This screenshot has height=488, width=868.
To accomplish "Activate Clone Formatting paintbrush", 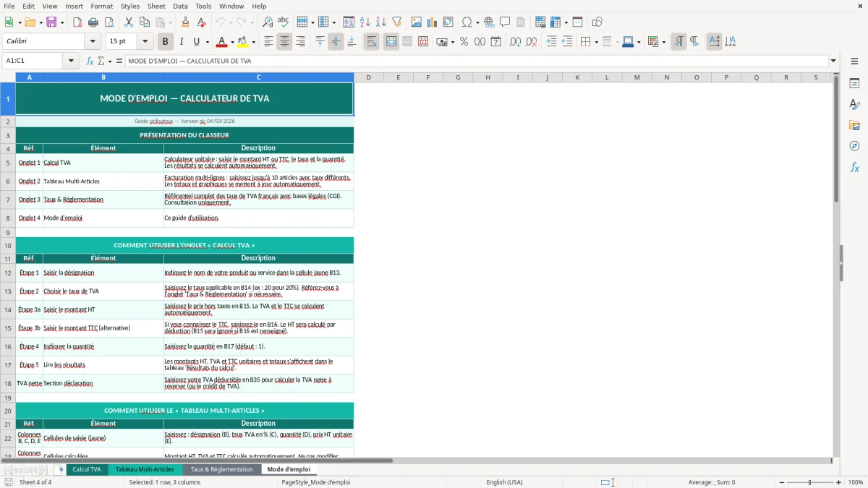I will [185, 22].
